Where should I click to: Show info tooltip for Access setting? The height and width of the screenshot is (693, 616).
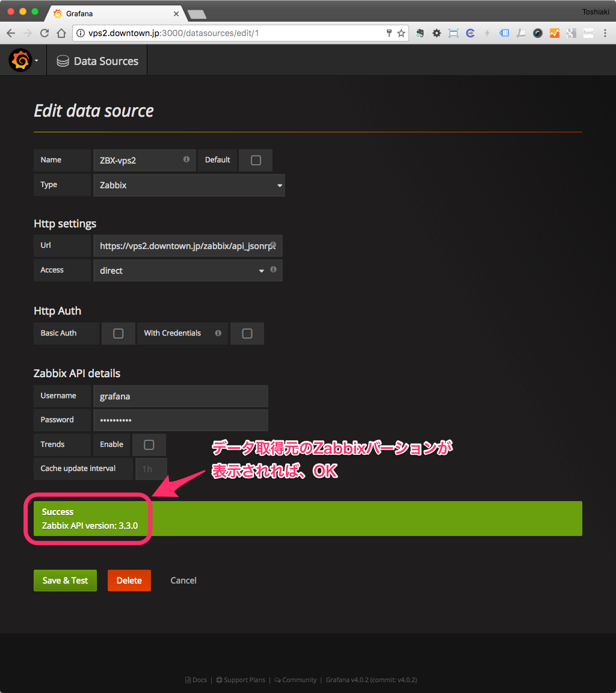click(x=273, y=269)
